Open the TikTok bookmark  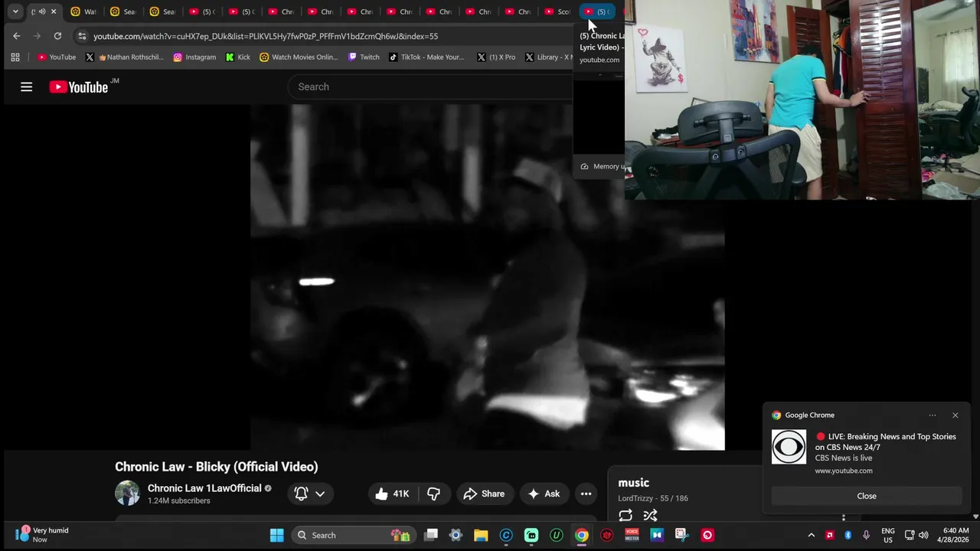coord(426,57)
